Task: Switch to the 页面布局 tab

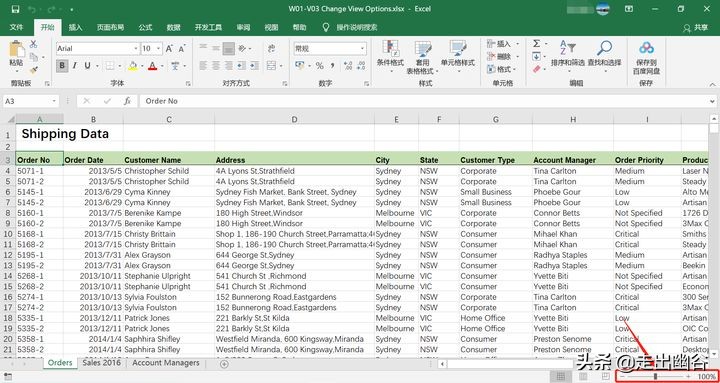Action: tap(110, 28)
